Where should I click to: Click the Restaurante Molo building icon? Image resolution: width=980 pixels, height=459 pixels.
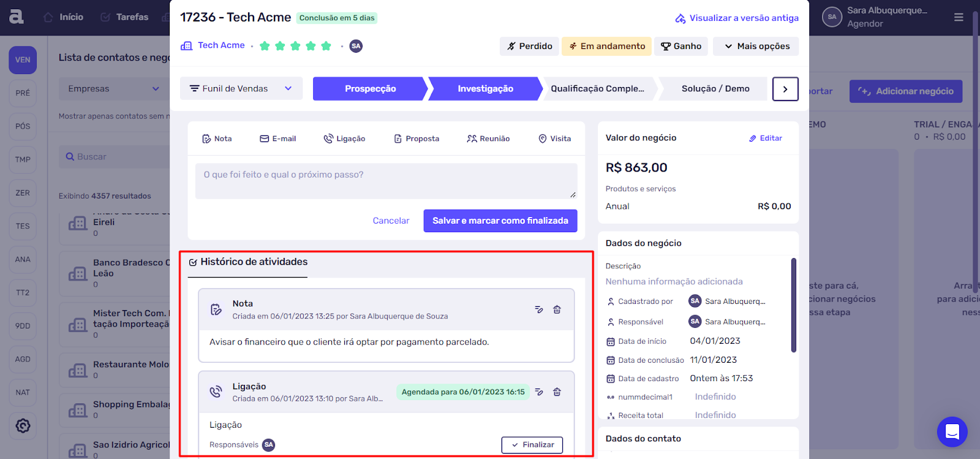78,370
